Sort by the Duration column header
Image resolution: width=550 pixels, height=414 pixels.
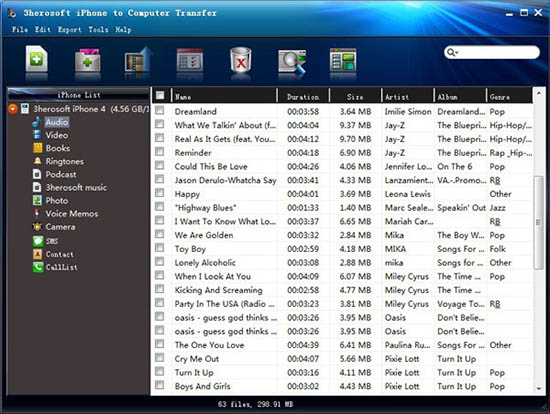(303, 95)
